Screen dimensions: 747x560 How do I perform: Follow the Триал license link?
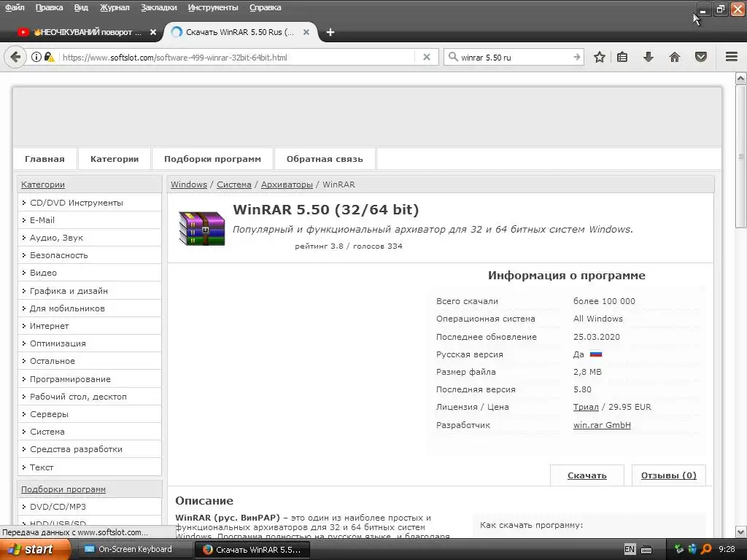[586, 407]
